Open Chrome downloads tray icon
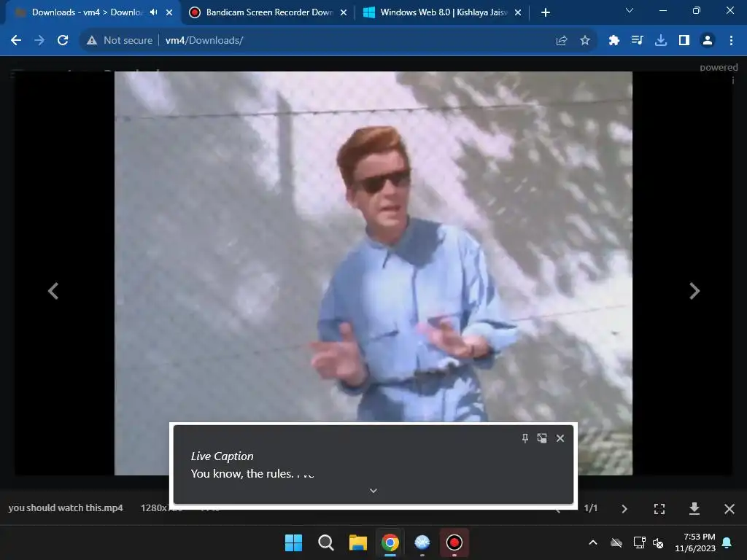Screen dimensions: 747x560 coord(661,41)
